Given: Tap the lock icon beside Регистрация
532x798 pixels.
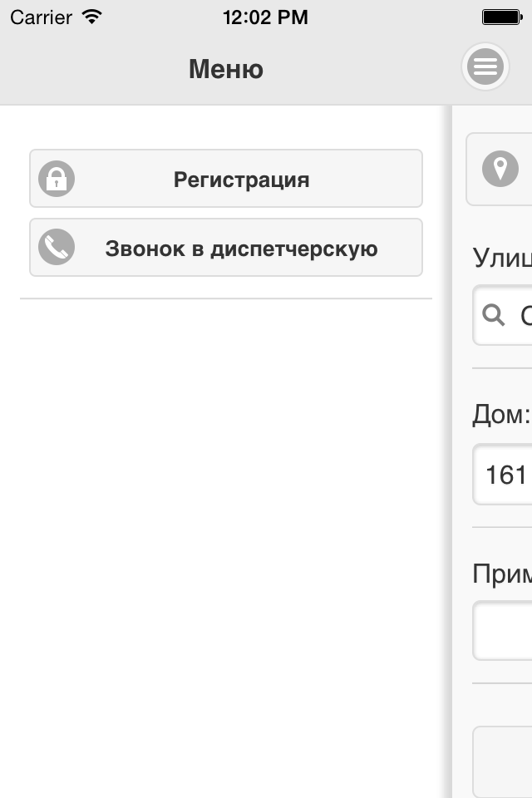Looking at the screenshot, I should (57, 179).
